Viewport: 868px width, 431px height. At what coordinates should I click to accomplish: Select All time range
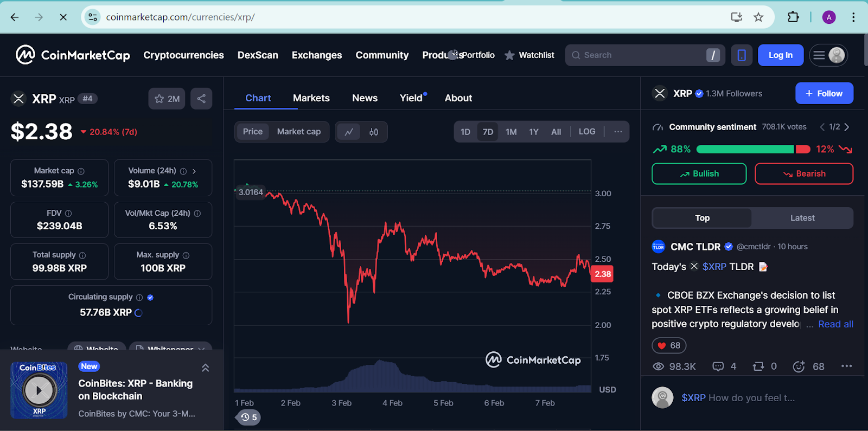pos(556,132)
